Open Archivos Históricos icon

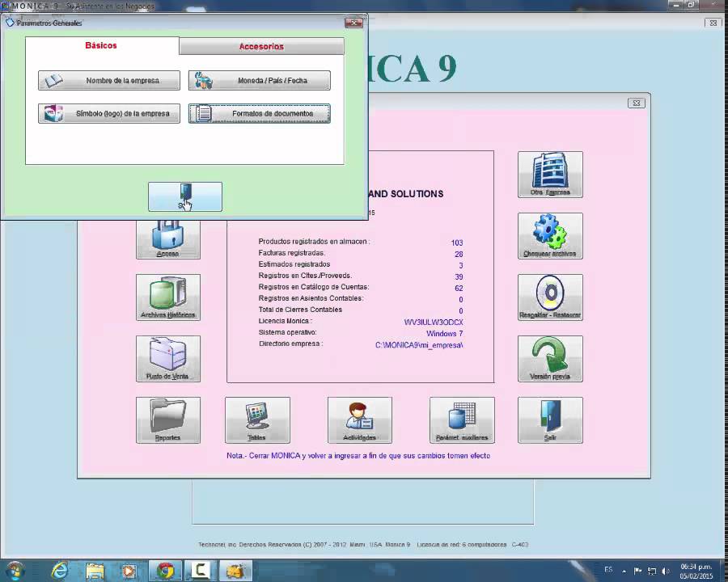(168, 297)
